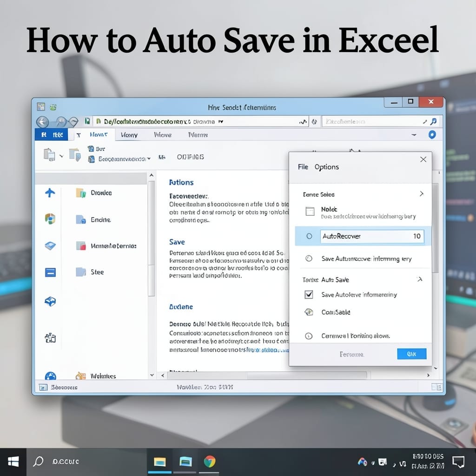This screenshot has width=476, height=476.
Task: Switch to the Veny ribbon tab
Action: coord(129,135)
